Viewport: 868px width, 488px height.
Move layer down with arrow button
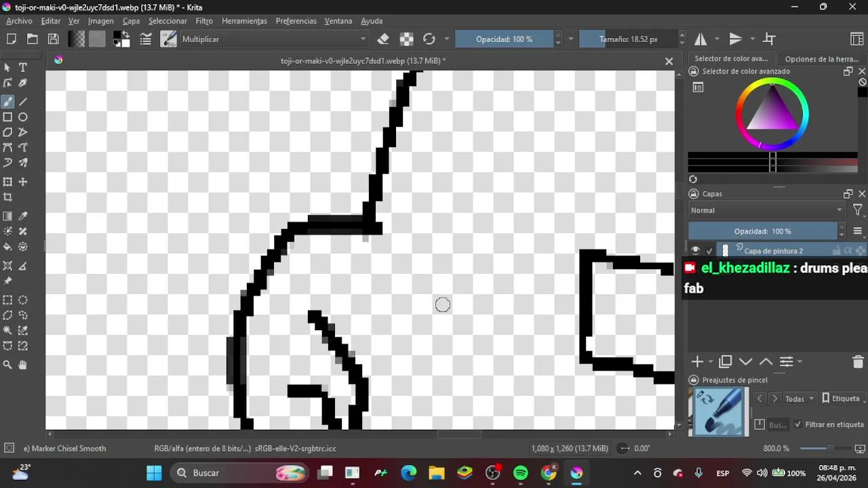(x=745, y=362)
